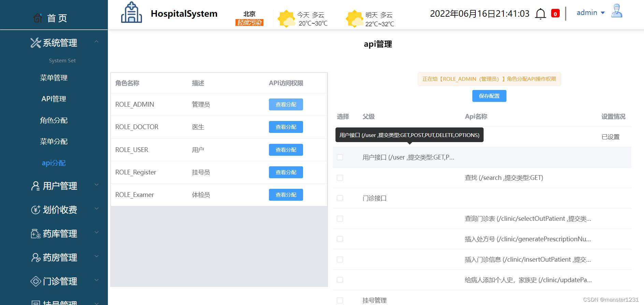Viewport: 644px width, 305px height.
Task: Expand the 门诊管理 menu chevron
Action: coord(97,280)
